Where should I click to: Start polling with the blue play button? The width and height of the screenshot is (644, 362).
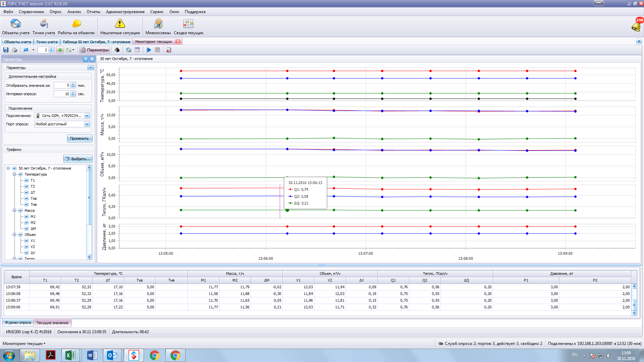click(x=149, y=50)
